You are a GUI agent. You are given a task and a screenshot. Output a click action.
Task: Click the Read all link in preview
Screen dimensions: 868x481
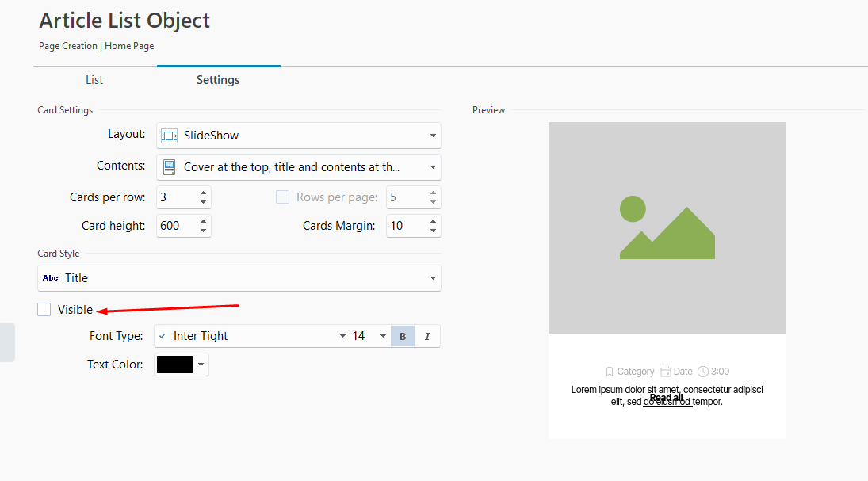667,398
